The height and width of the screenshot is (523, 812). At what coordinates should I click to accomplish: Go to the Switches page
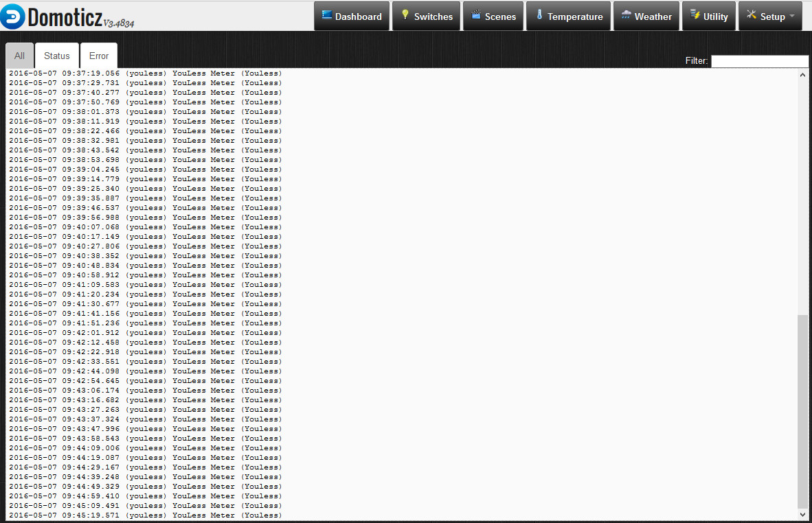pyautogui.click(x=426, y=16)
